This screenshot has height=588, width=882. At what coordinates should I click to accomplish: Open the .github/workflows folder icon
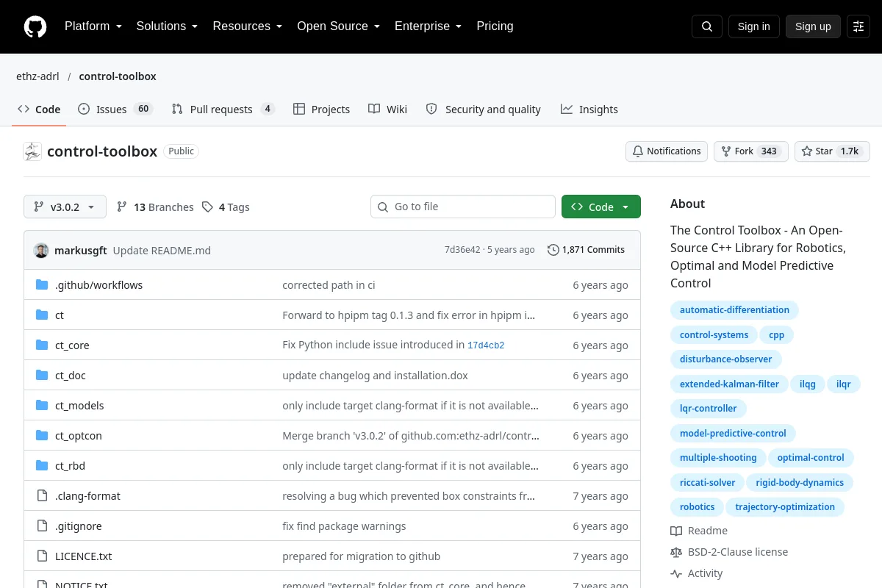tap(42, 284)
